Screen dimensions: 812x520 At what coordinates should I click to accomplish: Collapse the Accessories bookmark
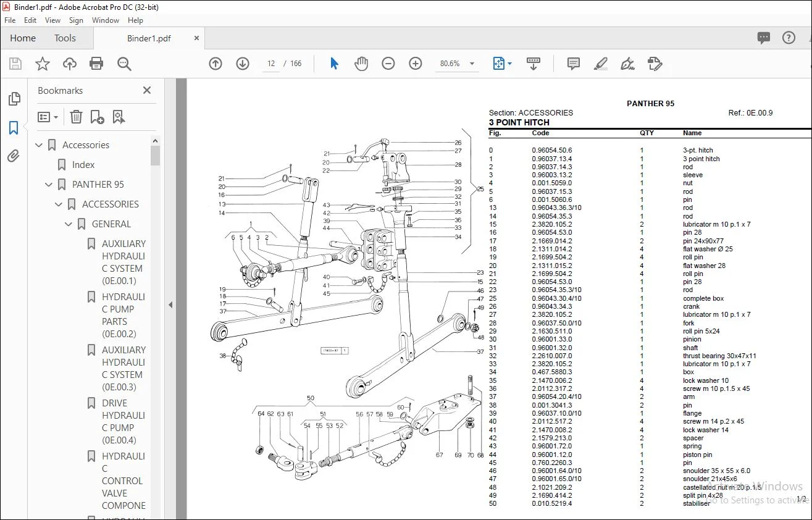[x=40, y=145]
